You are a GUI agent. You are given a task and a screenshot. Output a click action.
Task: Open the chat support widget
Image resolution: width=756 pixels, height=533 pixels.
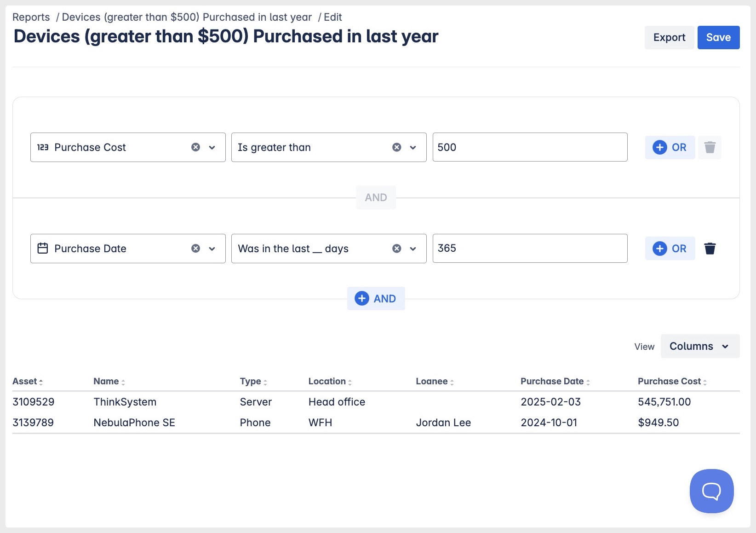pyautogui.click(x=711, y=491)
